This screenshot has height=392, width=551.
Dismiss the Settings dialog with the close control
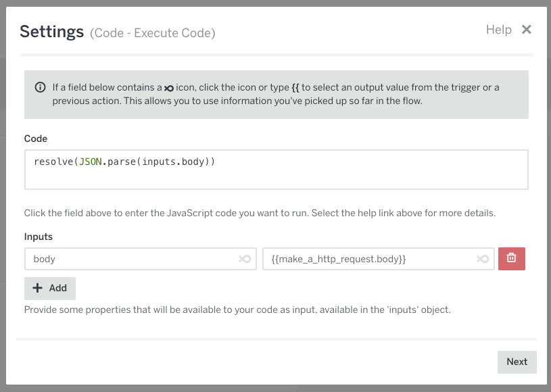(x=527, y=30)
